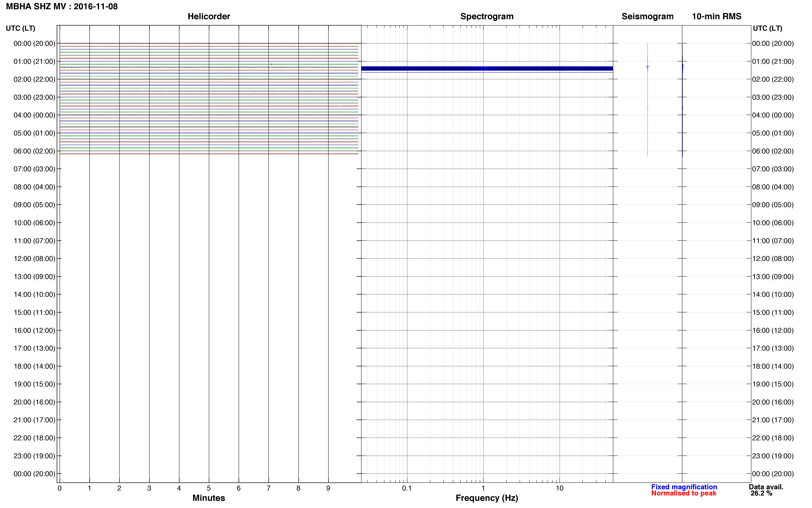Click the '26.2 %' data availability value
Viewport: 812px width, 508px height.
tap(761, 493)
